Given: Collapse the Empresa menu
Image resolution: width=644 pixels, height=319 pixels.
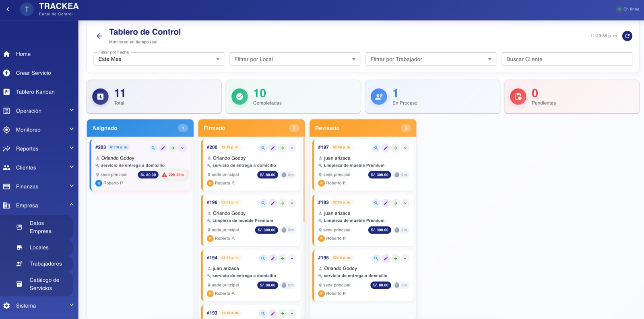Looking at the screenshot, I should [x=39, y=205].
